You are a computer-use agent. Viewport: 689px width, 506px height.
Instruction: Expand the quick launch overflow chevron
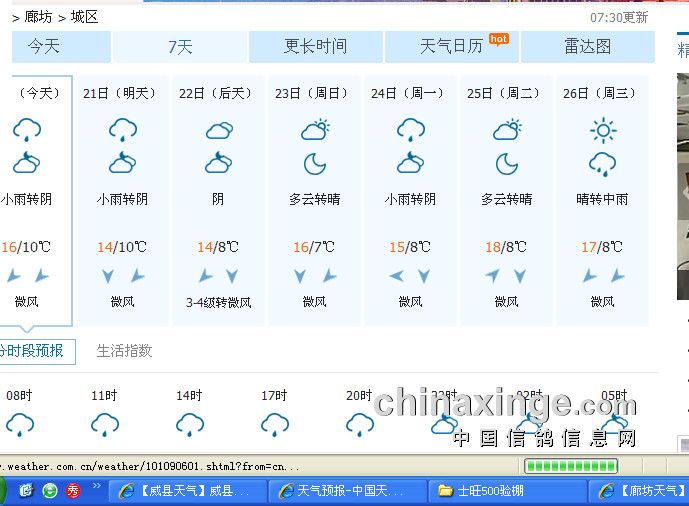(x=97, y=487)
